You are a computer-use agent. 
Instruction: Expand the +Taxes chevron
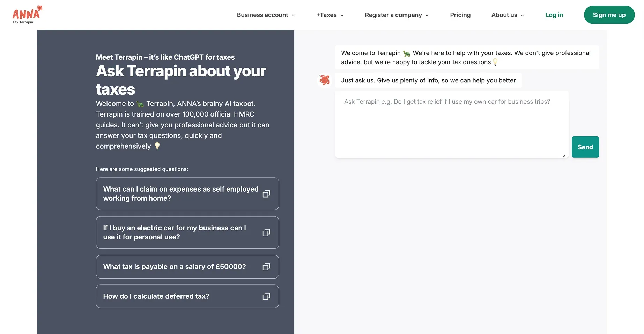click(x=342, y=15)
